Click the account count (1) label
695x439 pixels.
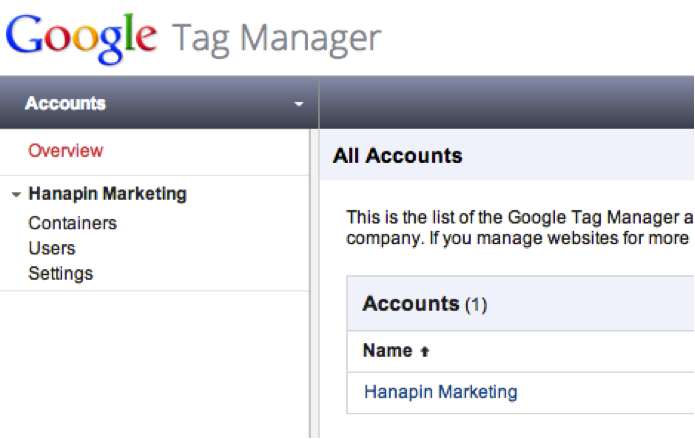pos(476,305)
